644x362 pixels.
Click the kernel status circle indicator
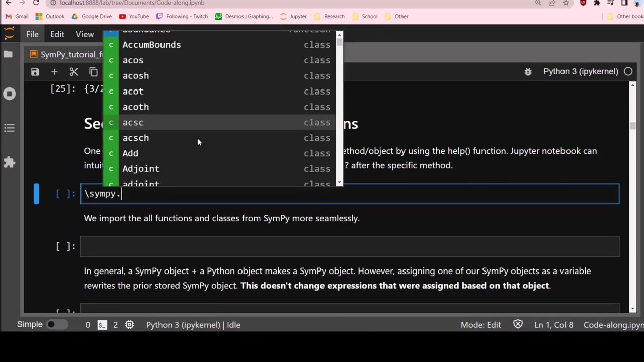pos(628,71)
